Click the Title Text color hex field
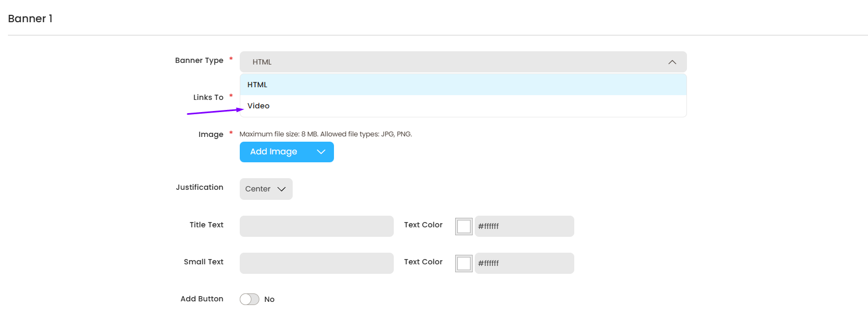Viewport: 868px width, 332px height. coord(524,226)
